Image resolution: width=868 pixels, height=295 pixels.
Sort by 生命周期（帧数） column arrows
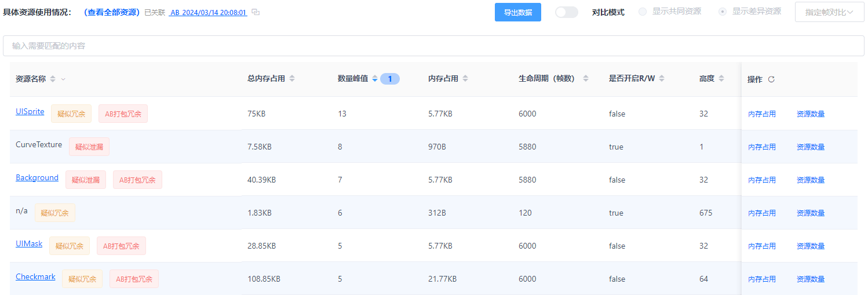[586, 79]
